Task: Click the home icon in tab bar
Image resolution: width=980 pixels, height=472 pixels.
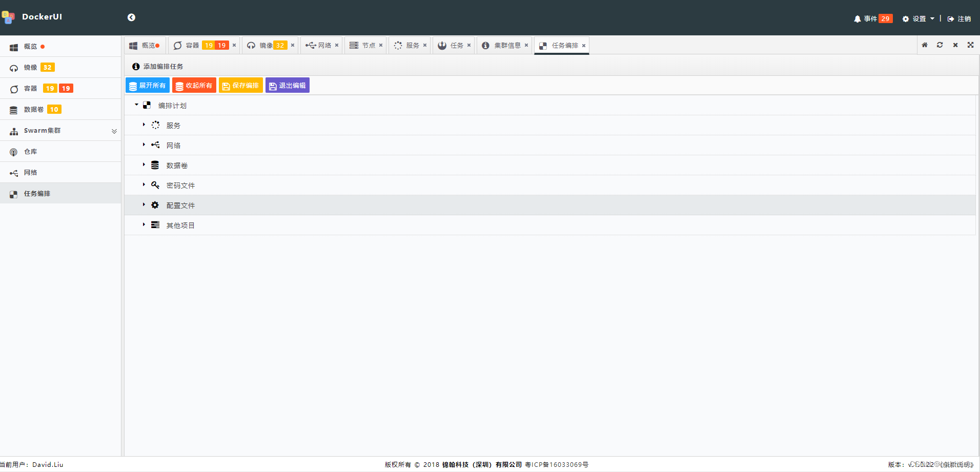Action: [x=925, y=45]
